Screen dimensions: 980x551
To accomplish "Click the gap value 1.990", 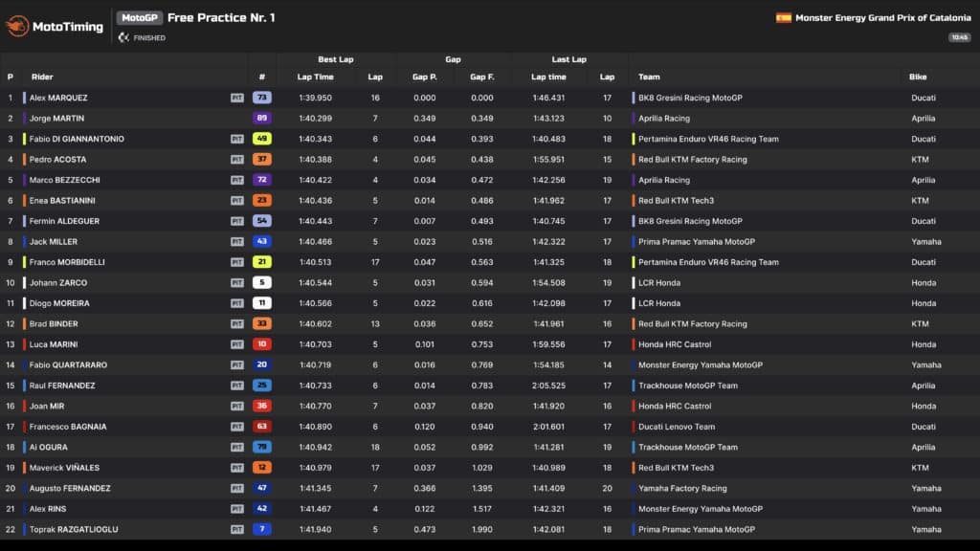I will (x=482, y=530).
